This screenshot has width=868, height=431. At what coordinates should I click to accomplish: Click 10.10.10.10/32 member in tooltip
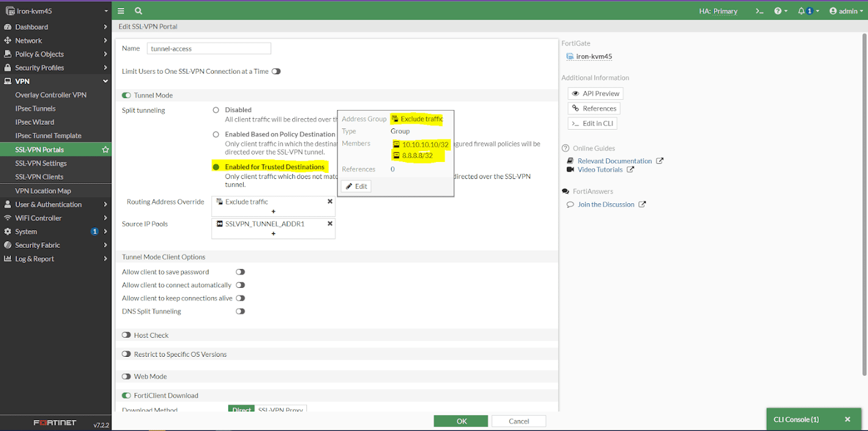coord(420,145)
